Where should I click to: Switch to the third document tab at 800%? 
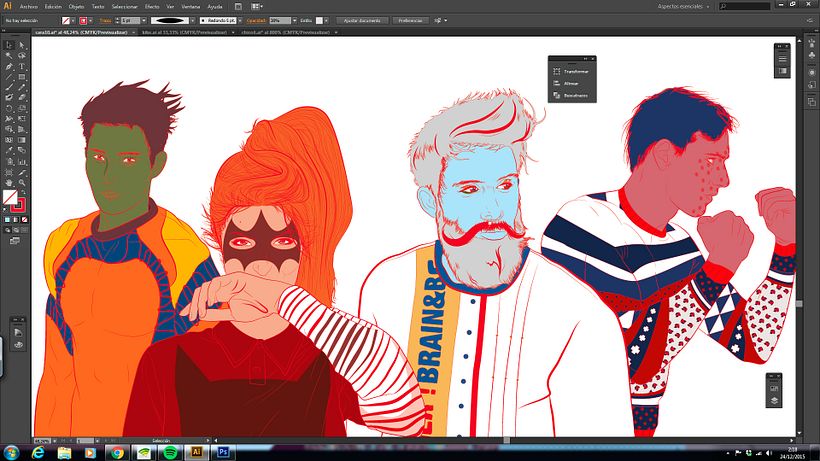point(285,32)
